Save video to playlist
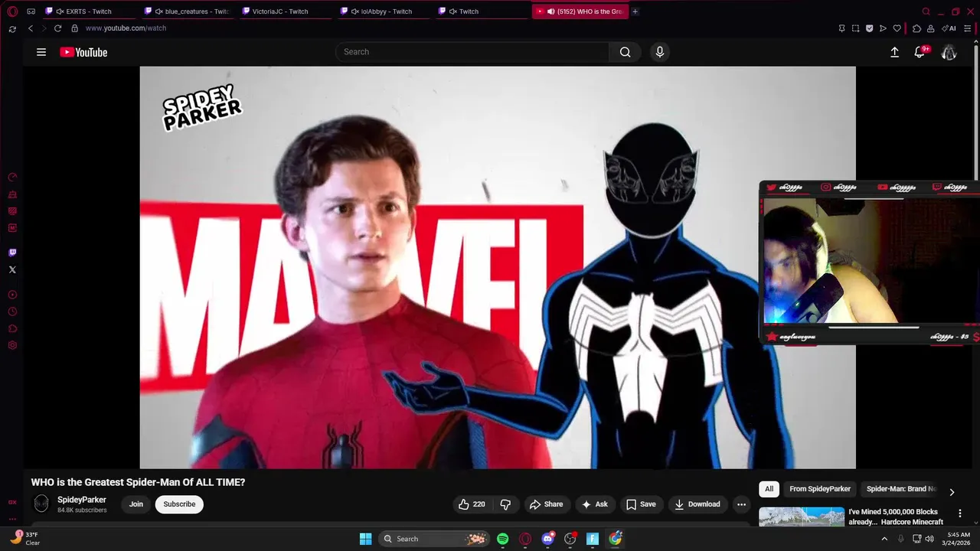This screenshot has width=980, height=551. tap(642, 504)
